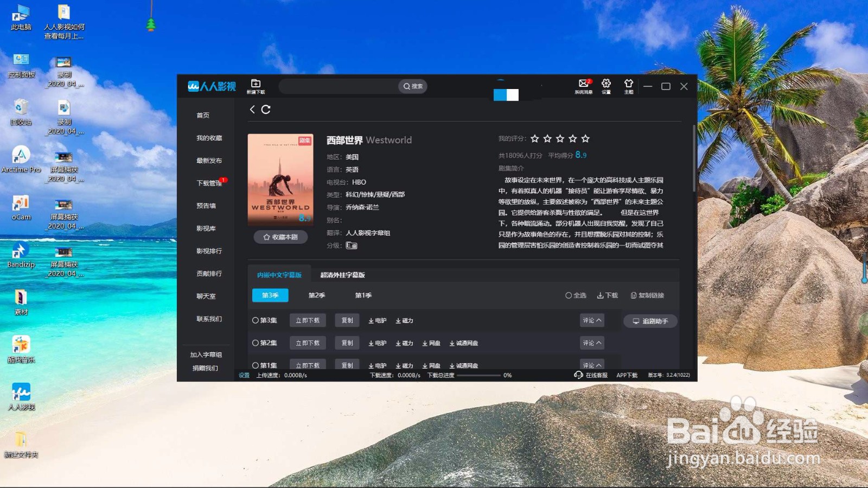The width and height of the screenshot is (868, 488).
Task: Open 设置 settings gear icon
Action: tap(606, 86)
